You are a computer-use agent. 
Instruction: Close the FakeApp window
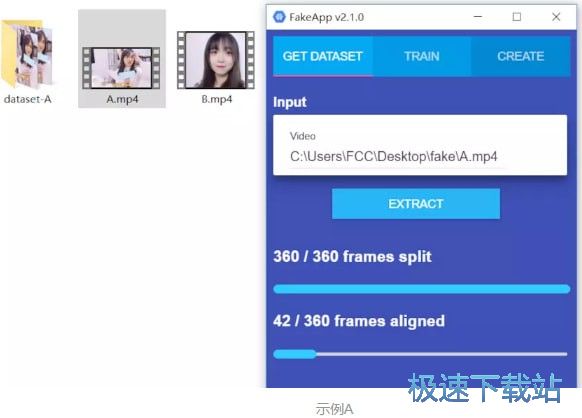click(556, 17)
